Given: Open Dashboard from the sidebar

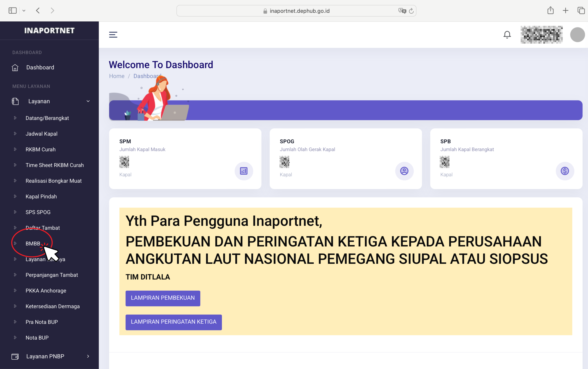Looking at the screenshot, I should [x=40, y=67].
